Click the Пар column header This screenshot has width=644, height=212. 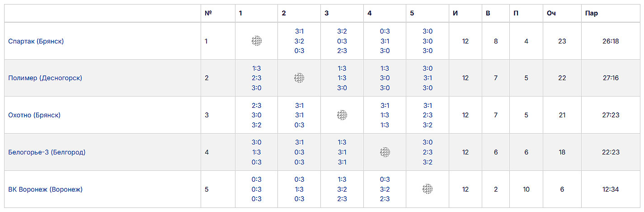coord(591,13)
